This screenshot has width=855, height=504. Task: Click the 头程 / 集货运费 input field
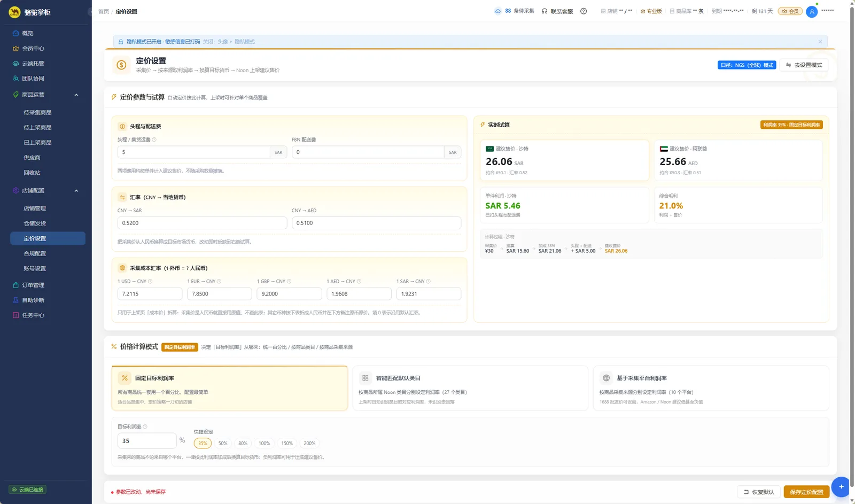pos(193,152)
